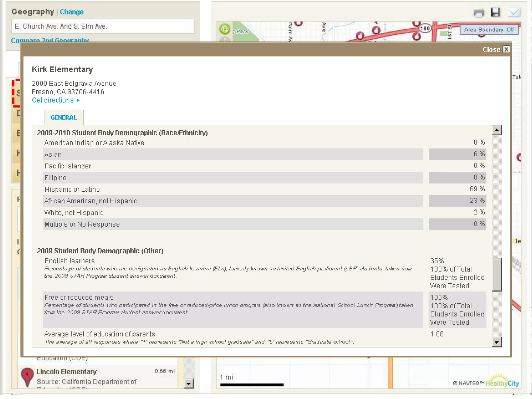Click the email envelope icon
The height and width of the screenshot is (399, 532).
click(x=514, y=12)
